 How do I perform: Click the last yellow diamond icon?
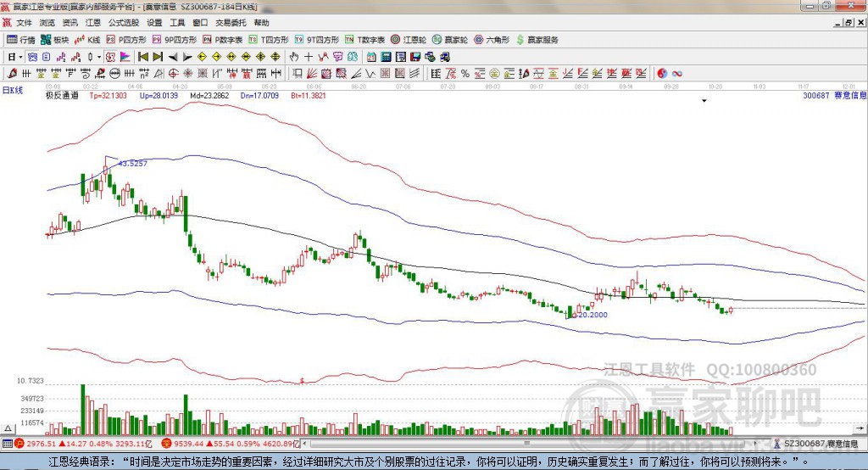point(275,57)
